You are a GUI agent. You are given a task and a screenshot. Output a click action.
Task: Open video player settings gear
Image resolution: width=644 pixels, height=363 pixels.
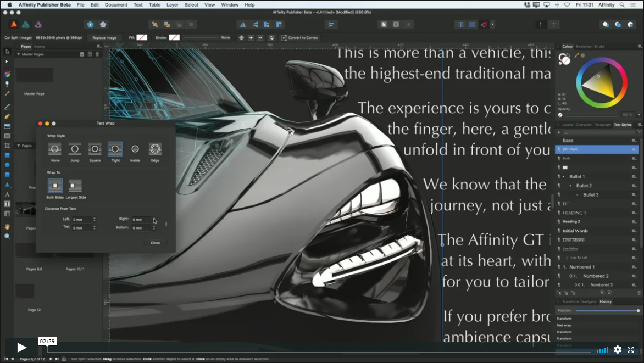(617, 349)
